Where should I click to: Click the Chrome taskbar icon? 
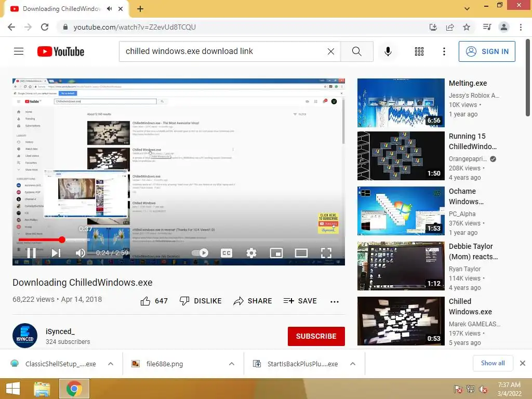point(74,389)
